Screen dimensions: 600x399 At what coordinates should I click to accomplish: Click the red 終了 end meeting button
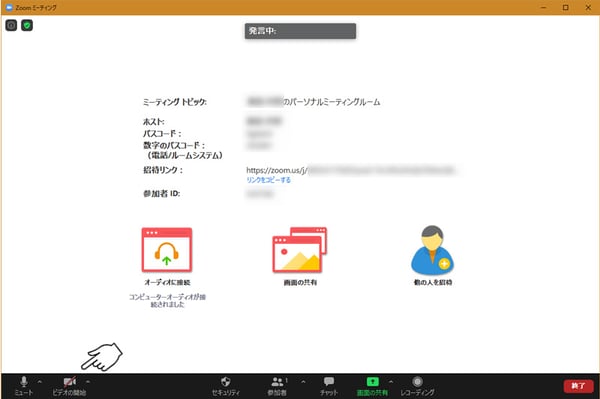[578, 386]
